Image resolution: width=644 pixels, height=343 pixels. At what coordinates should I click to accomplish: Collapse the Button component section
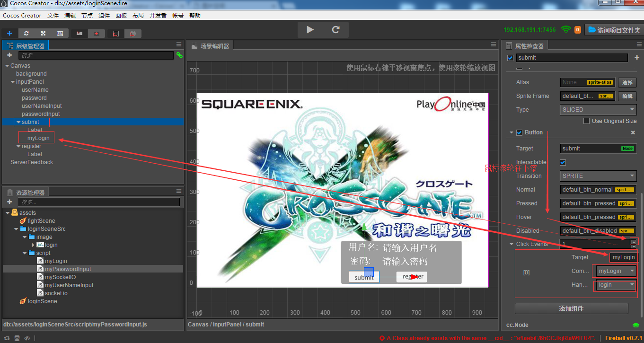(x=512, y=132)
